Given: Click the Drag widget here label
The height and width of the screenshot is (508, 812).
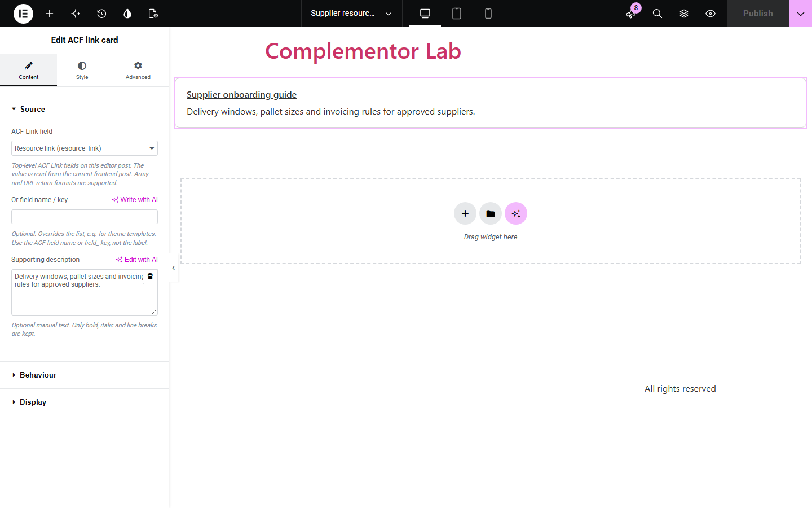Looking at the screenshot, I should pos(491,237).
